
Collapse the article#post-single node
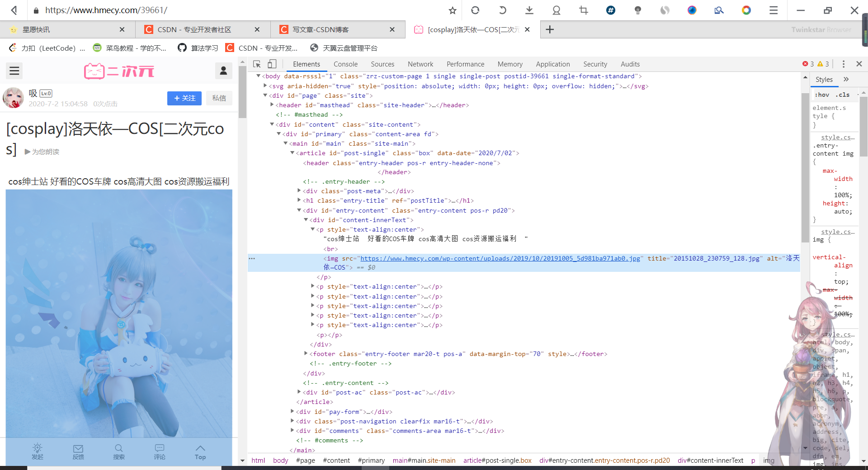[x=292, y=153]
